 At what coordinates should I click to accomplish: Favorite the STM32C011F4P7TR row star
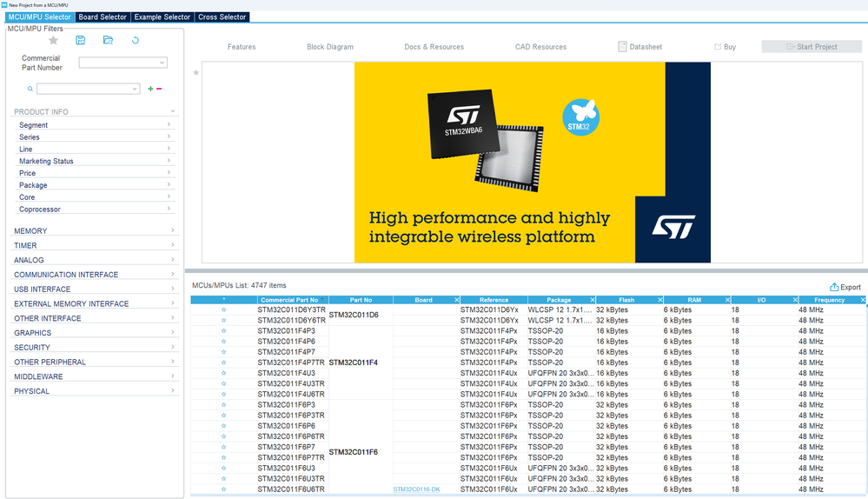(223, 363)
